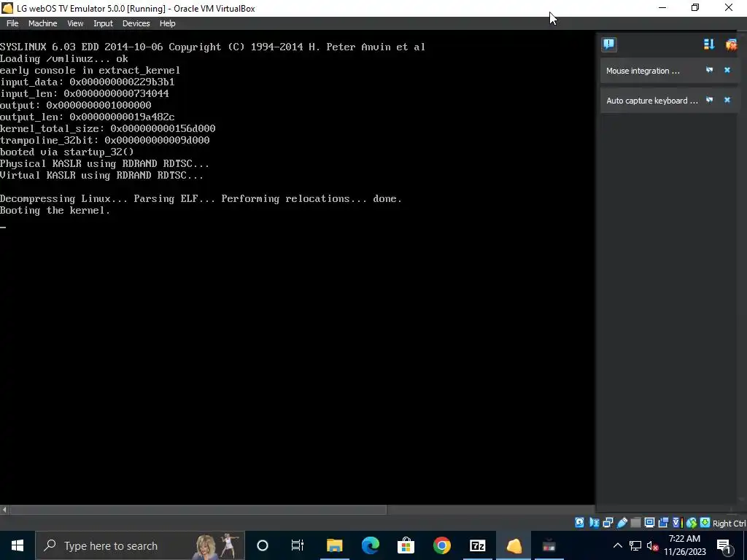Click the 'booted via startup_32()' line

tap(66, 152)
